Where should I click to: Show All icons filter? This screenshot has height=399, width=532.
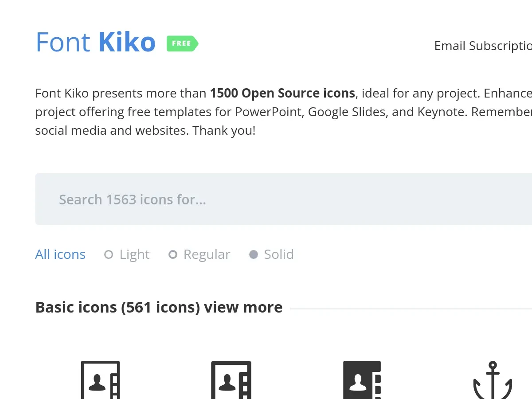60,254
